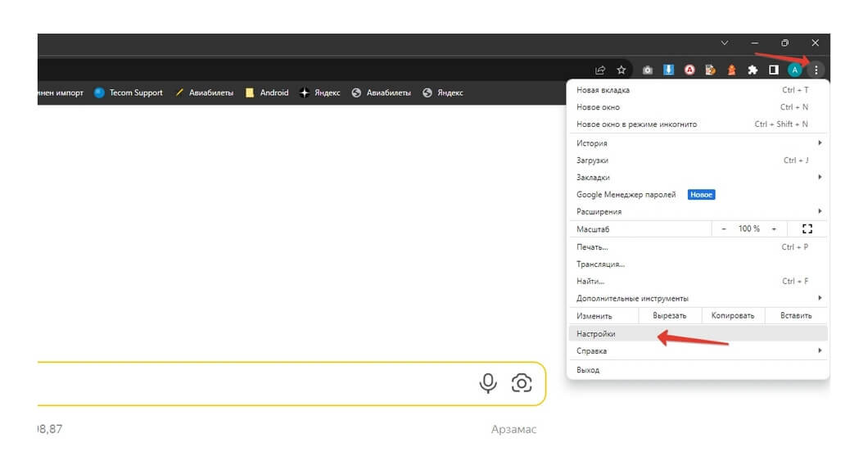Image resolution: width=868 pixels, height=470 pixels.
Task: Open the tab search chevron button
Action: coord(725,43)
